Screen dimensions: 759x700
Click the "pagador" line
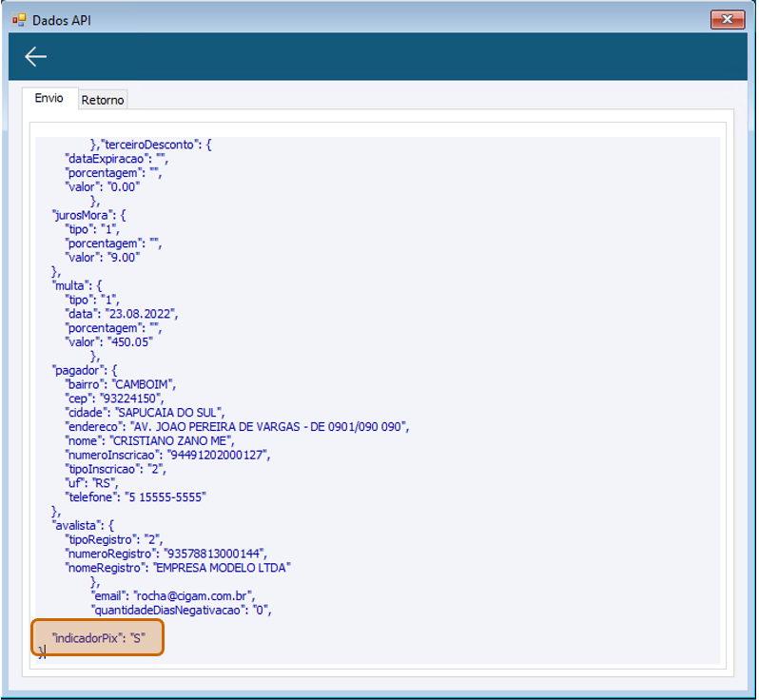[x=85, y=370]
